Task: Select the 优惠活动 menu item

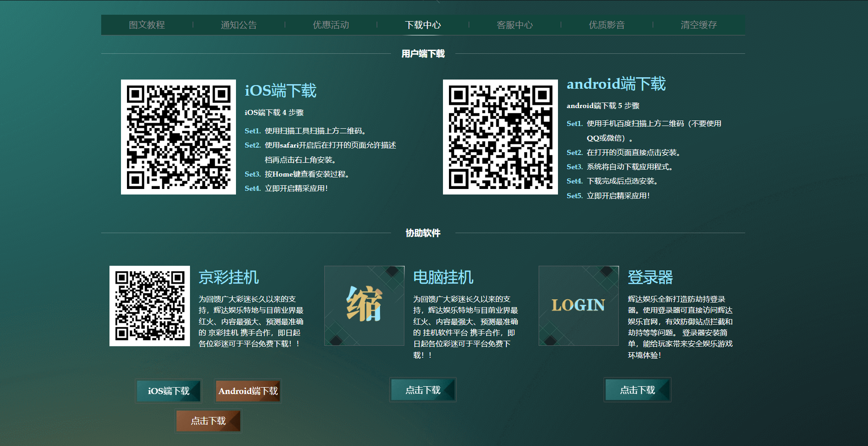Action: coord(331,25)
